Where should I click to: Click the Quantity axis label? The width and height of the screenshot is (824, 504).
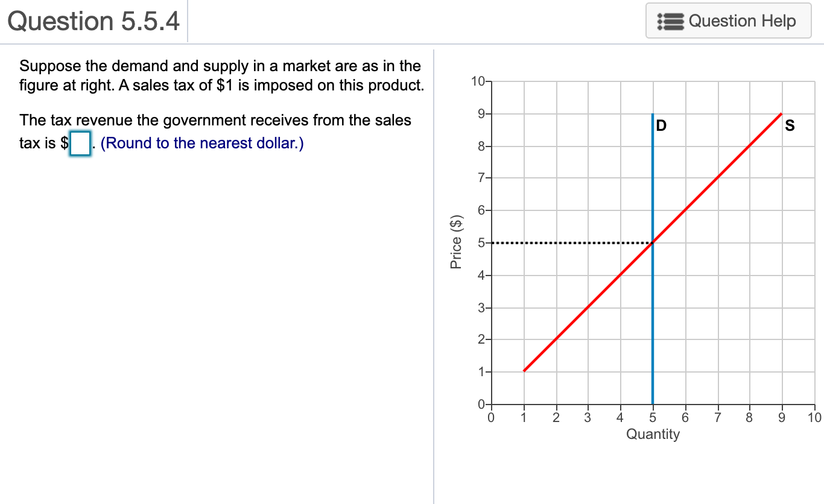click(x=654, y=433)
